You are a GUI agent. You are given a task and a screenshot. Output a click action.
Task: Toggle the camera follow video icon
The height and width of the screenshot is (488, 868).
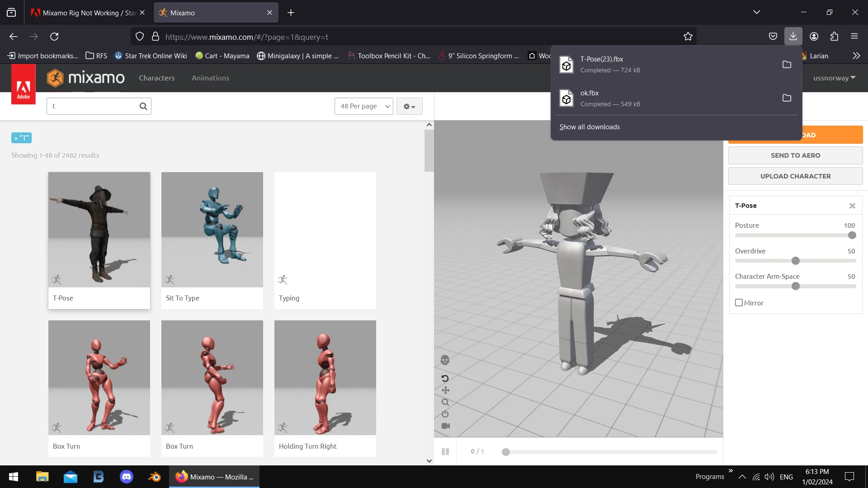pos(445,426)
